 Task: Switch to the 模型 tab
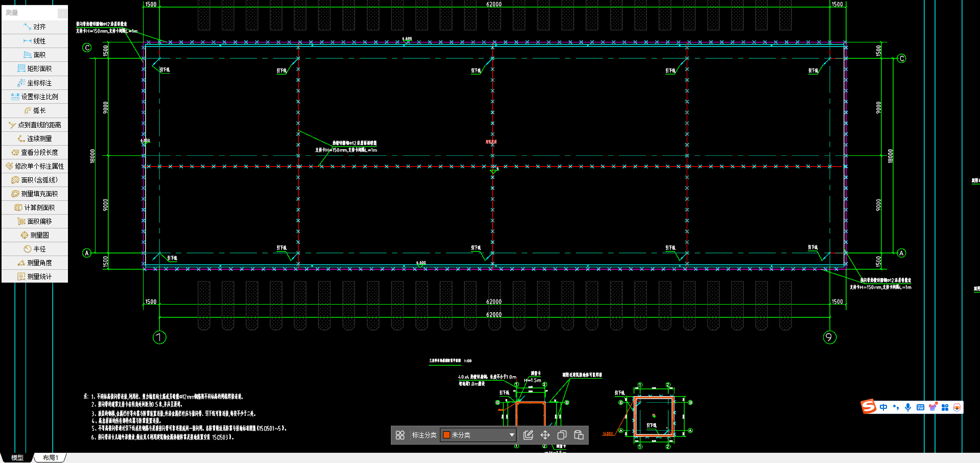tap(17, 457)
